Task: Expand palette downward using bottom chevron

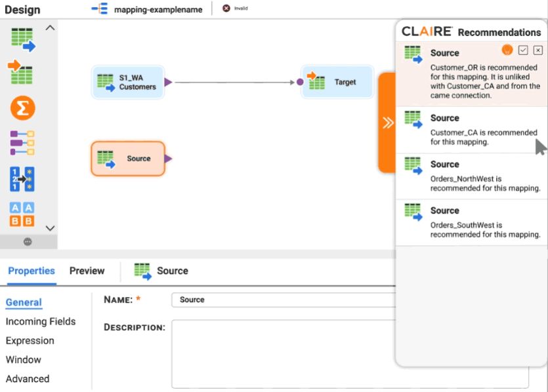Action: pos(50,228)
